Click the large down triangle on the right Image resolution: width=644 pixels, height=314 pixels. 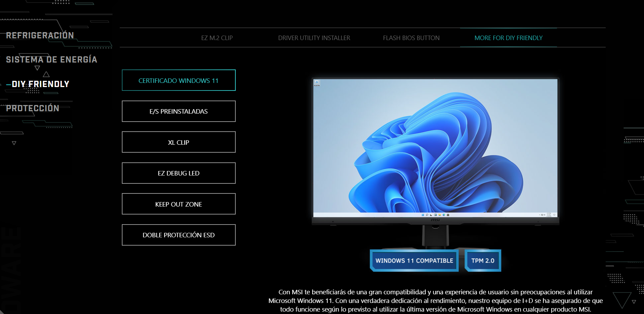[622, 300]
